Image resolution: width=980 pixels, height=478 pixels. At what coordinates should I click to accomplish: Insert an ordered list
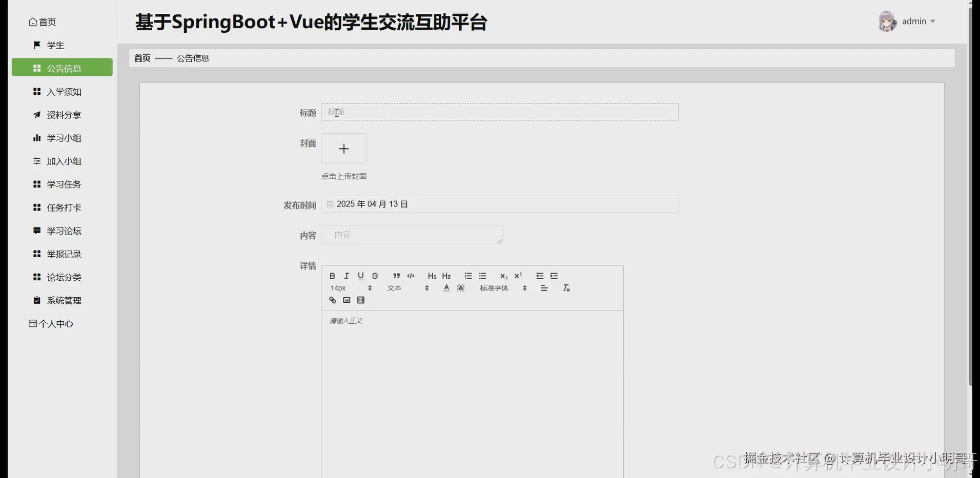[x=467, y=276]
